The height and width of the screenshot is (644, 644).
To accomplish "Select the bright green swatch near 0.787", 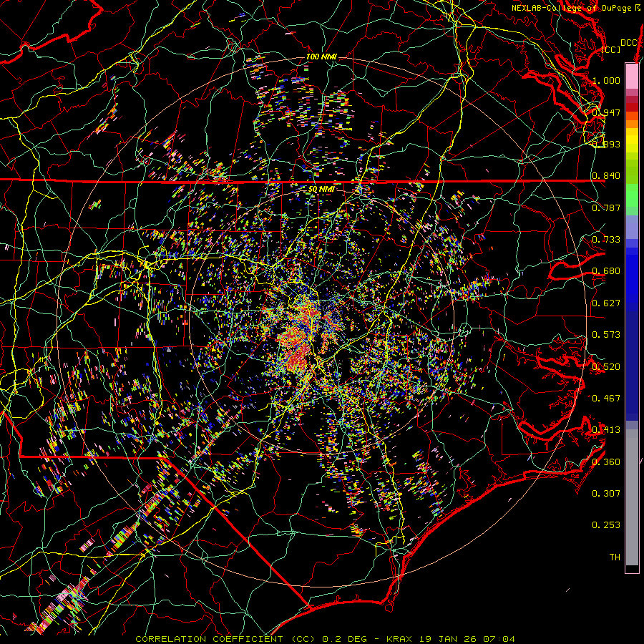I will pyautogui.click(x=632, y=195).
